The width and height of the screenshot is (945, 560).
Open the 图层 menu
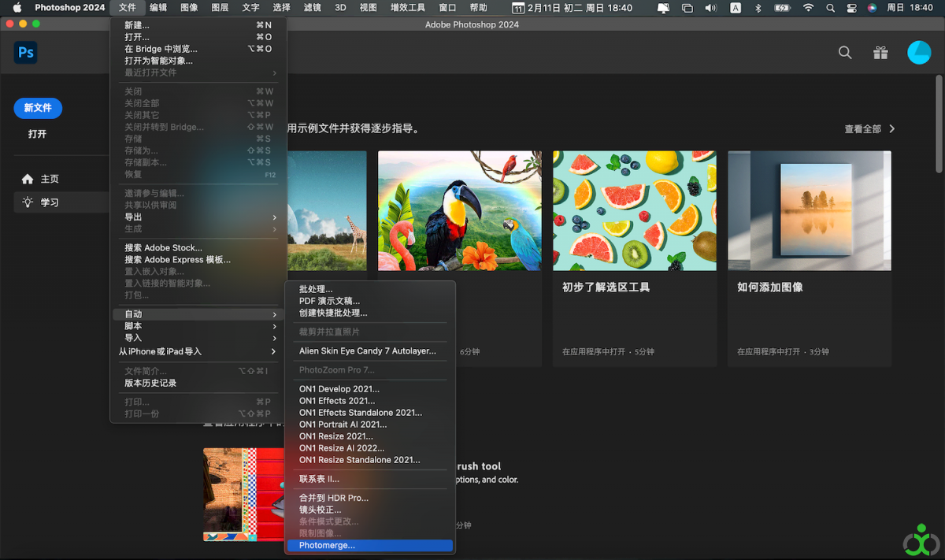tap(220, 8)
